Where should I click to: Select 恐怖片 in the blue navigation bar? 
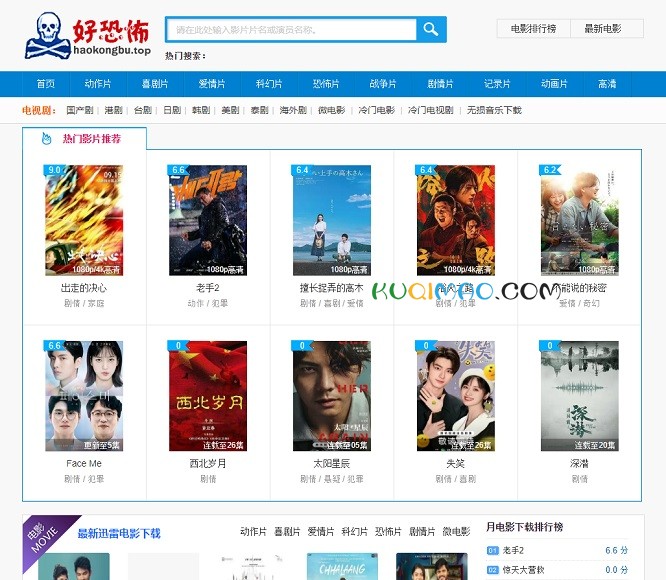coord(326,84)
